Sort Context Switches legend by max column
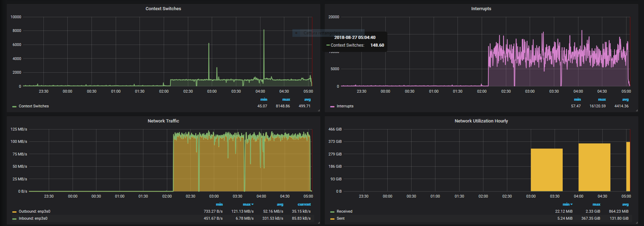 (x=286, y=100)
